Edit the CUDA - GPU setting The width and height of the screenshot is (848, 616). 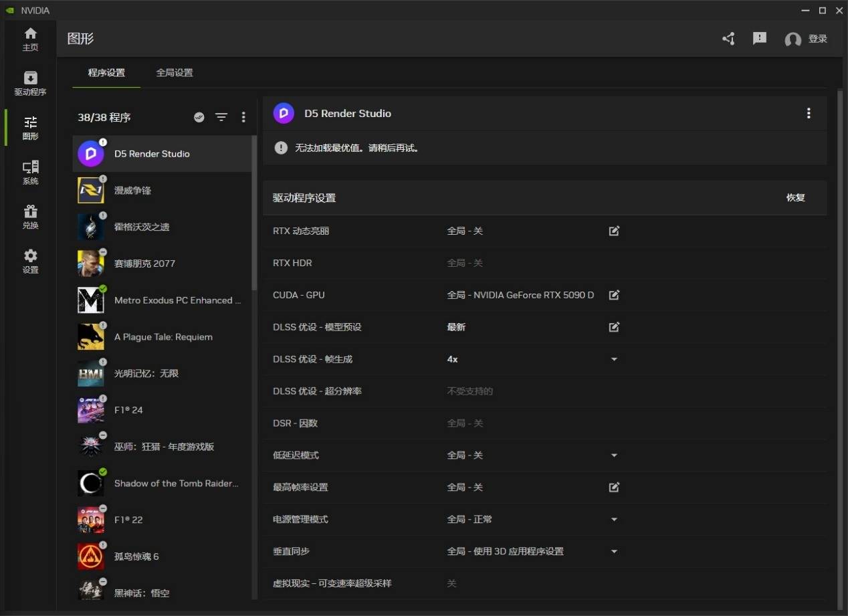click(x=614, y=295)
